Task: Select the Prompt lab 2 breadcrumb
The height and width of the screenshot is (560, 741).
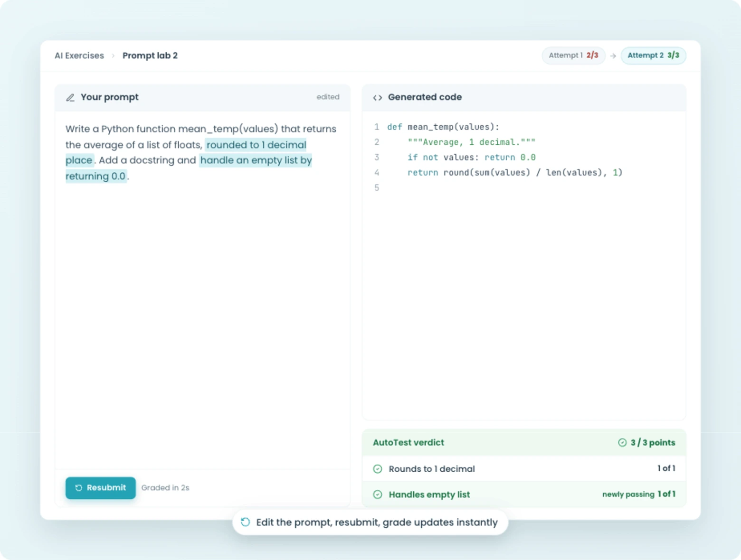Action: pyautogui.click(x=150, y=56)
